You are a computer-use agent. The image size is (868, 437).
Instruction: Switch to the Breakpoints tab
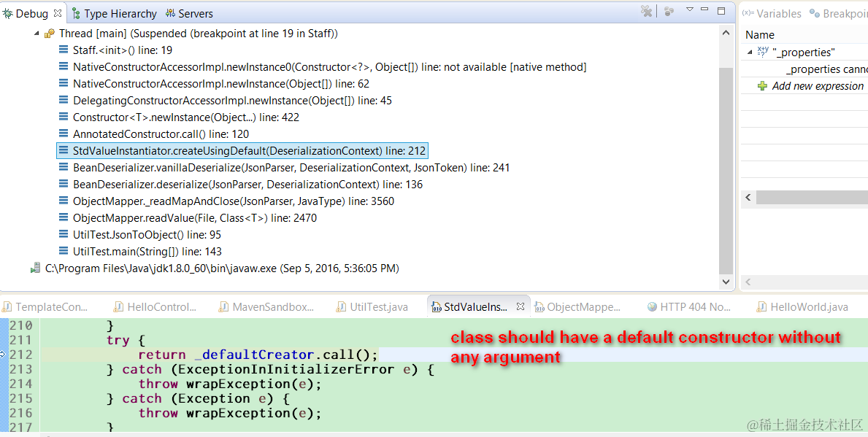[839, 13]
